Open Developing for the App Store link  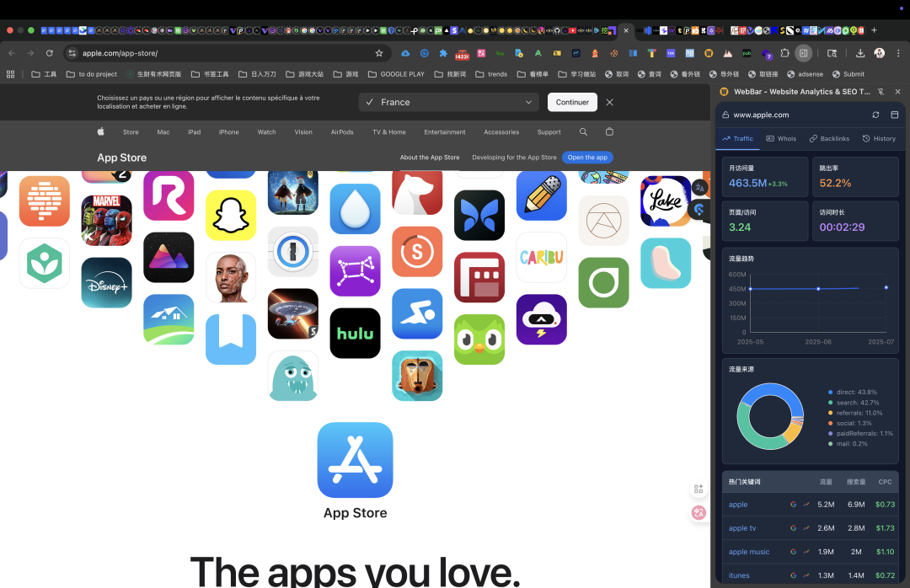(514, 158)
